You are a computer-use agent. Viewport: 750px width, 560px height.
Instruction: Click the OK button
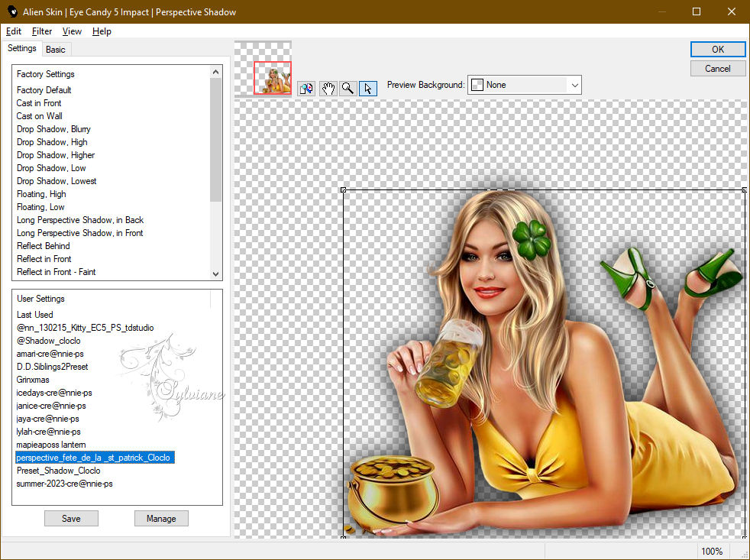717,50
